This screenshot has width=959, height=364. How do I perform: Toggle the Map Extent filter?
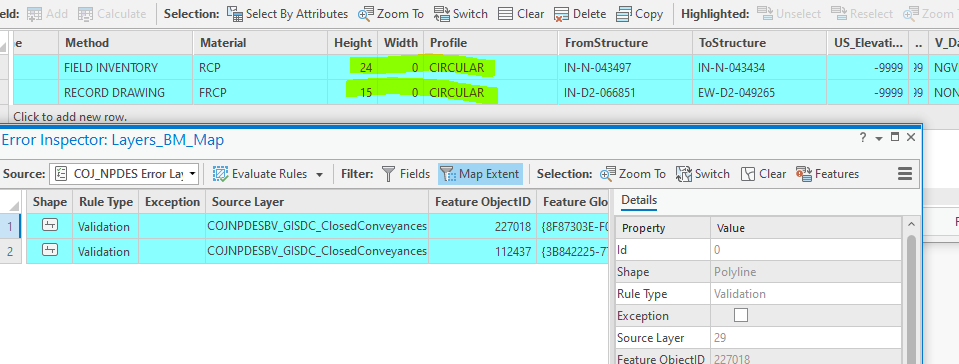coord(480,174)
